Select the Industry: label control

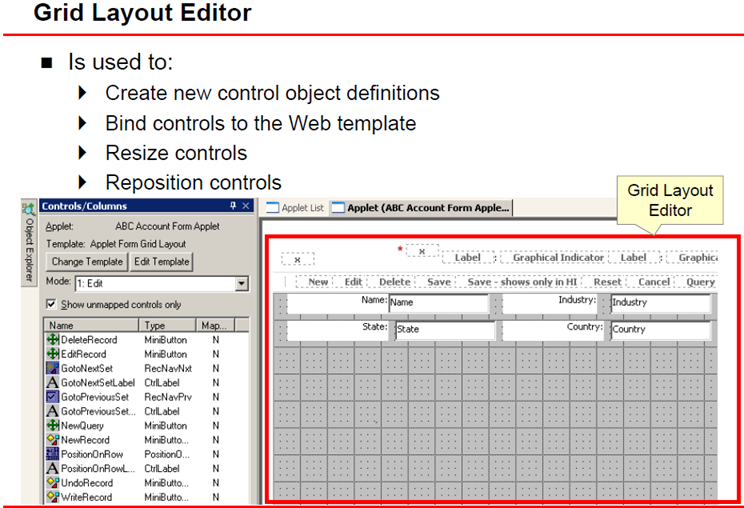(549, 303)
